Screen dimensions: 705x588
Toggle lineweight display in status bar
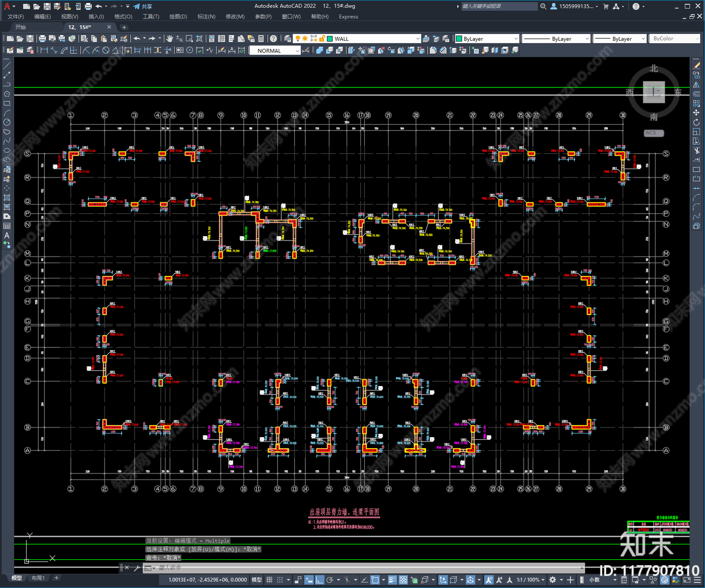392,580
